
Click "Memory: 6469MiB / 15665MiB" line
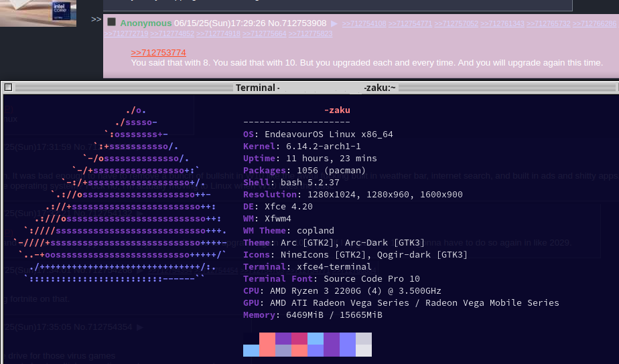tap(313, 314)
